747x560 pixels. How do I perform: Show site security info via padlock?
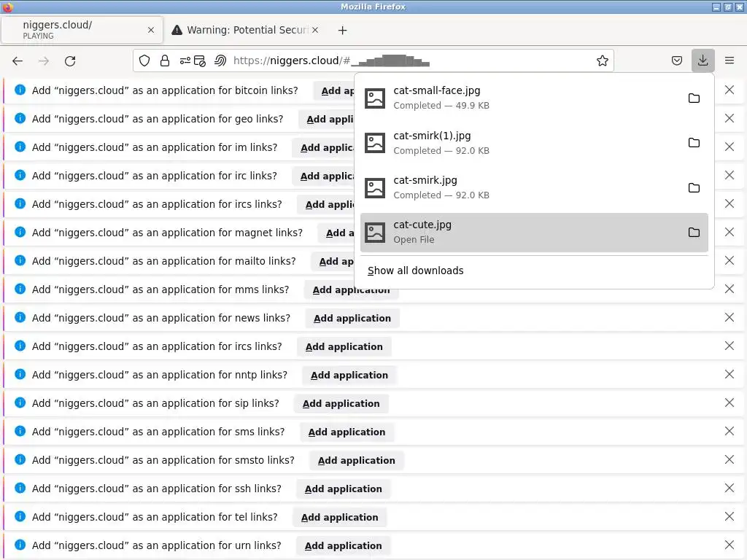coord(165,61)
